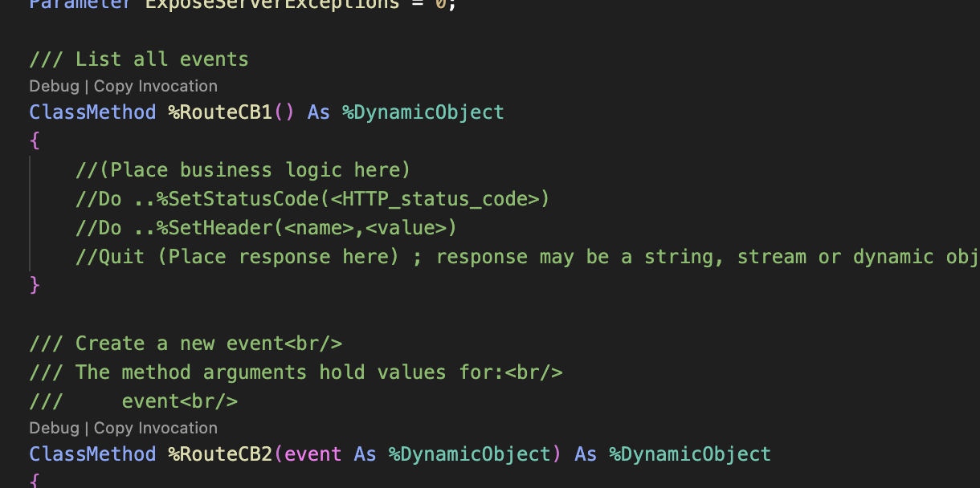Place cursor on %RouteCB2 method name
Image resolution: width=980 pixels, height=488 pixels.
pyautogui.click(x=220, y=454)
